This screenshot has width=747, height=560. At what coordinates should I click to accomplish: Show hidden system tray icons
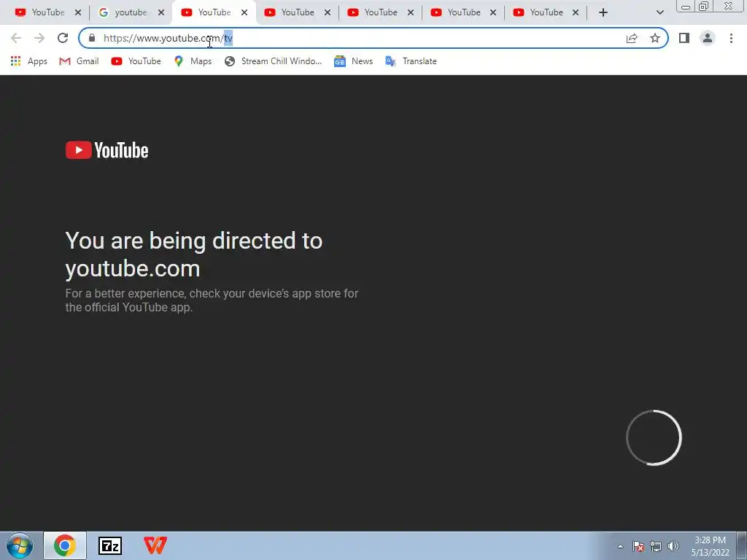tap(620, 546)
